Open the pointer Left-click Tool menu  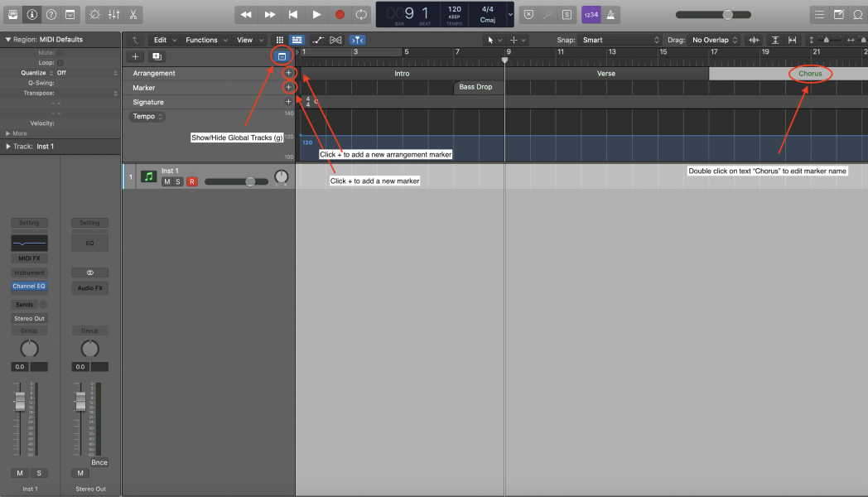pyautogui.click(x=494, y=40)
